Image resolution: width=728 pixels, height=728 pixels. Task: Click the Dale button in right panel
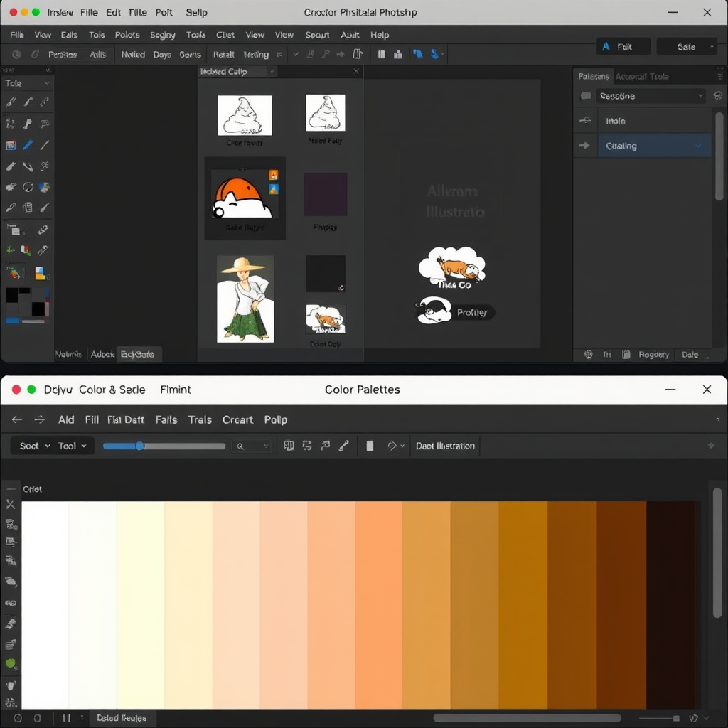[x=690, y=355]
